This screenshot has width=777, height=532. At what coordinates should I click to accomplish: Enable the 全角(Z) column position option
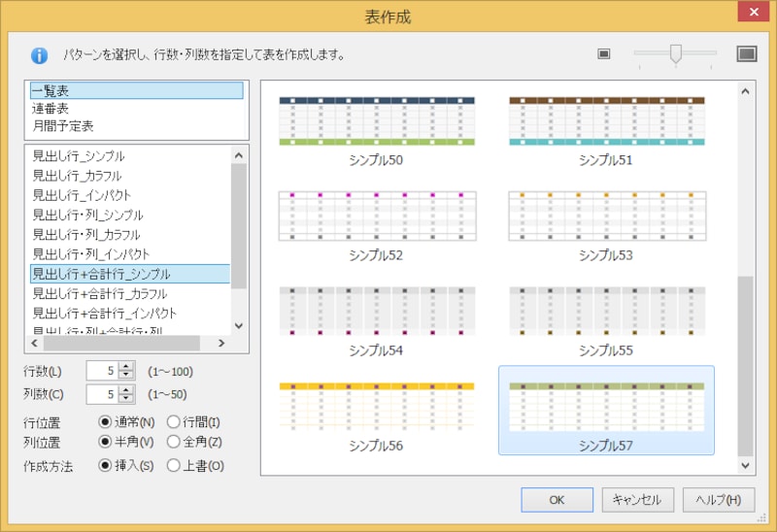coord(174,442)
